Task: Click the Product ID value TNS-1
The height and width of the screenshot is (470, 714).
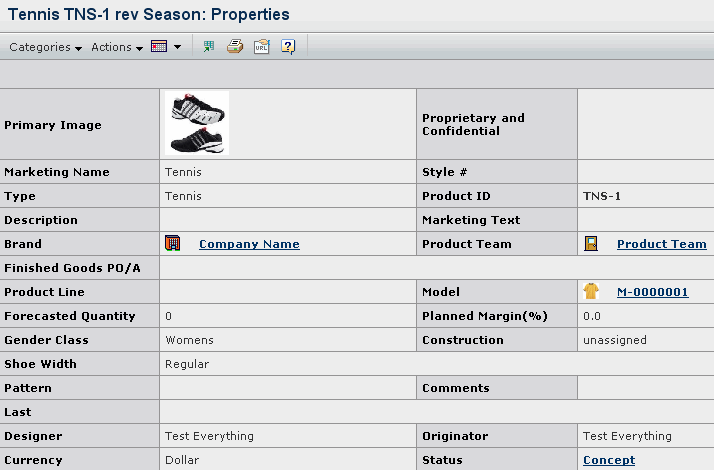Action: (602, 196)
